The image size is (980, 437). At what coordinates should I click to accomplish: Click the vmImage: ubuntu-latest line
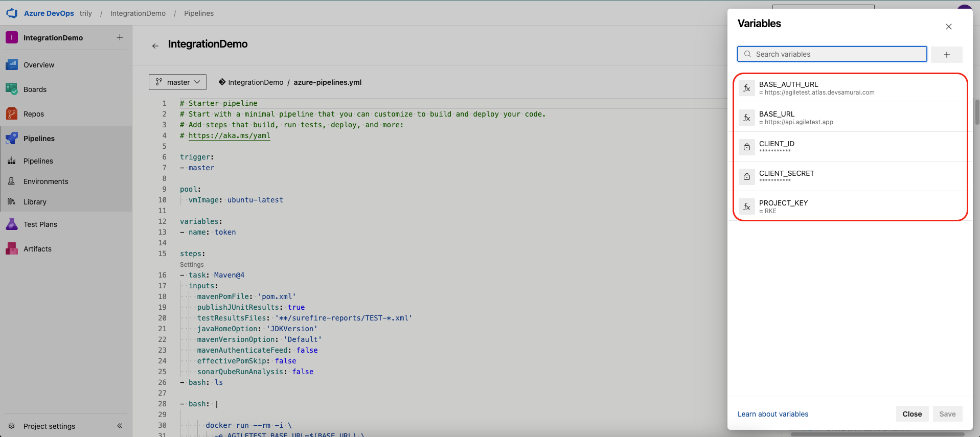pyautogui.click(x=236, y=200)
